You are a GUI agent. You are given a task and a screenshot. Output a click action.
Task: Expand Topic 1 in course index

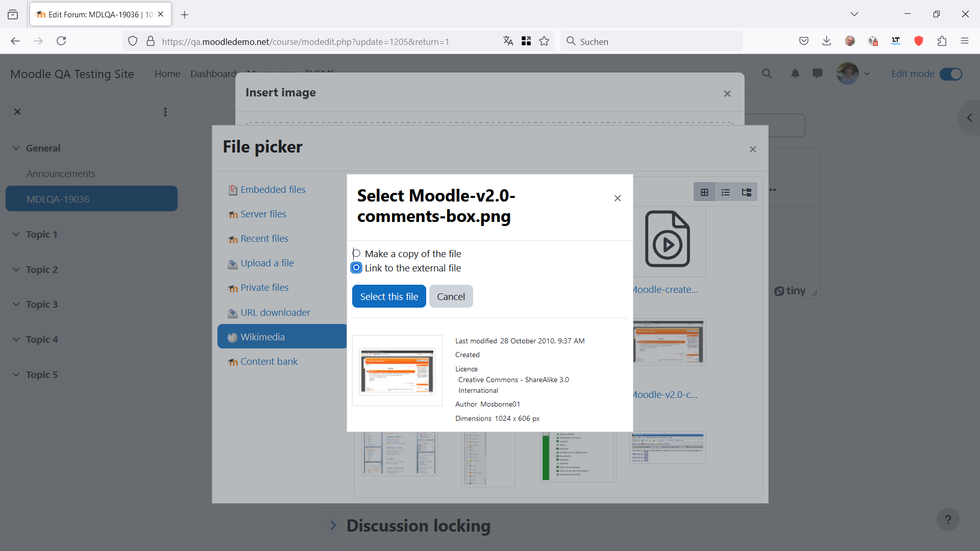coord(16,234)
